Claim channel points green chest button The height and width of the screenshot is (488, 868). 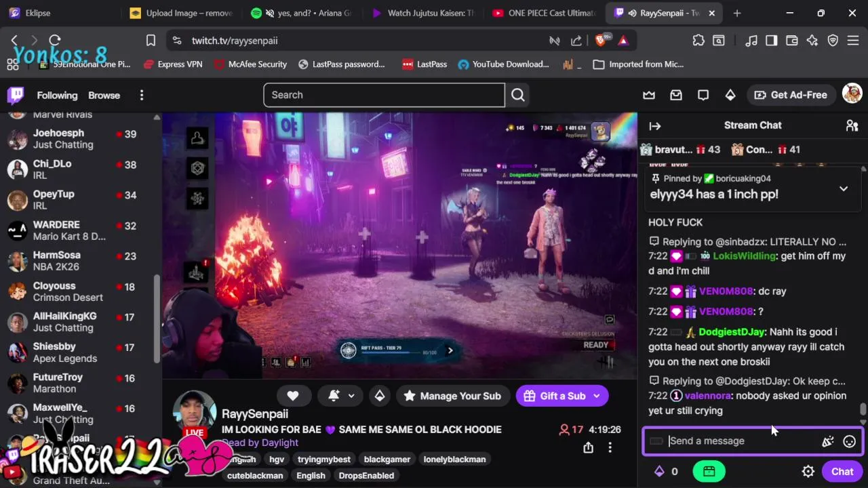709,472
